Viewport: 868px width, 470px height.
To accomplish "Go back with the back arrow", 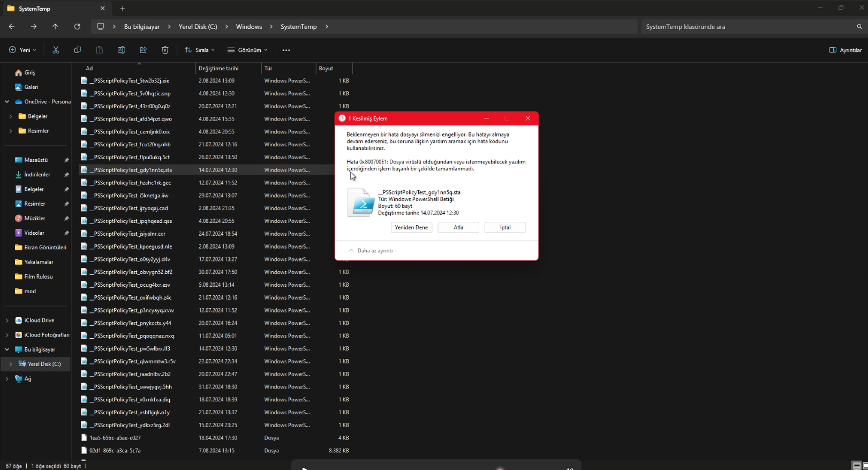I will click(12, 26).
